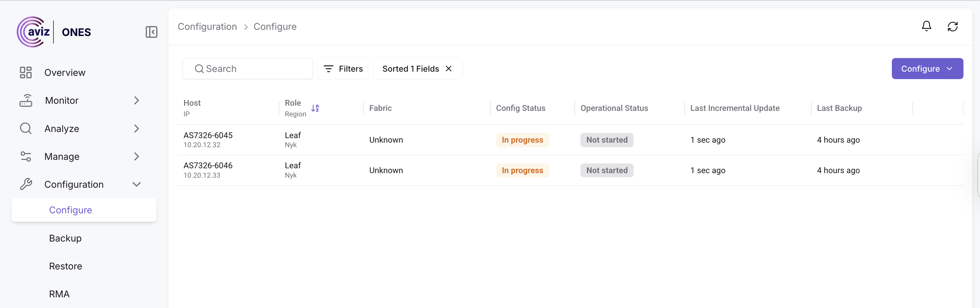Open notifications bell
Viewport: 980px width, 308px height.
926,26
